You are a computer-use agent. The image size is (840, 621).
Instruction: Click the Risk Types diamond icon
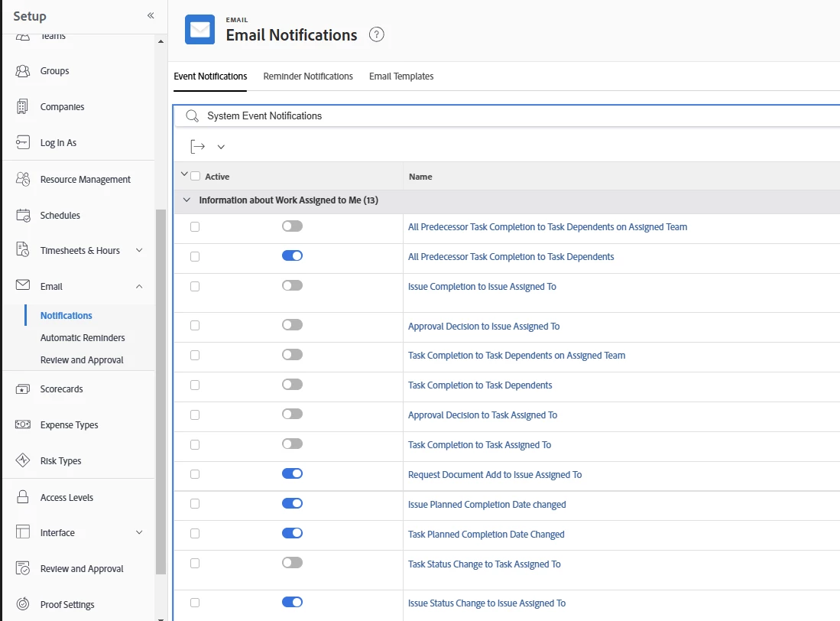pos(22,460)
